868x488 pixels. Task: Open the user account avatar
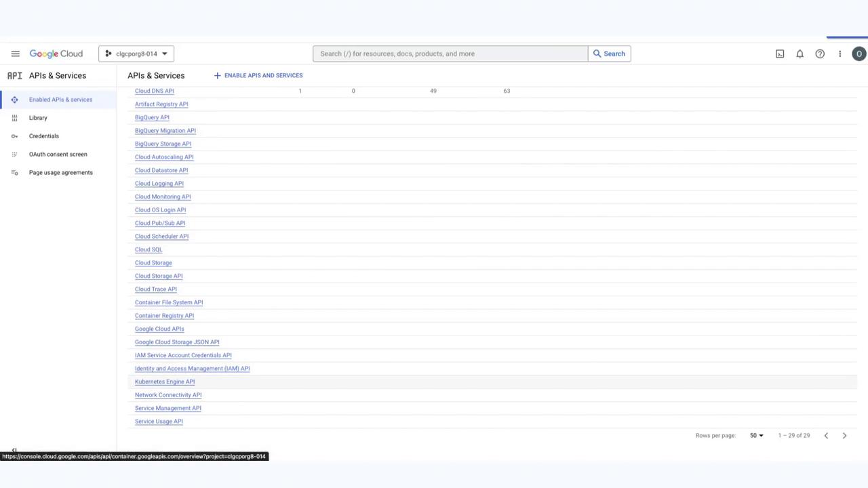(859, 54)
